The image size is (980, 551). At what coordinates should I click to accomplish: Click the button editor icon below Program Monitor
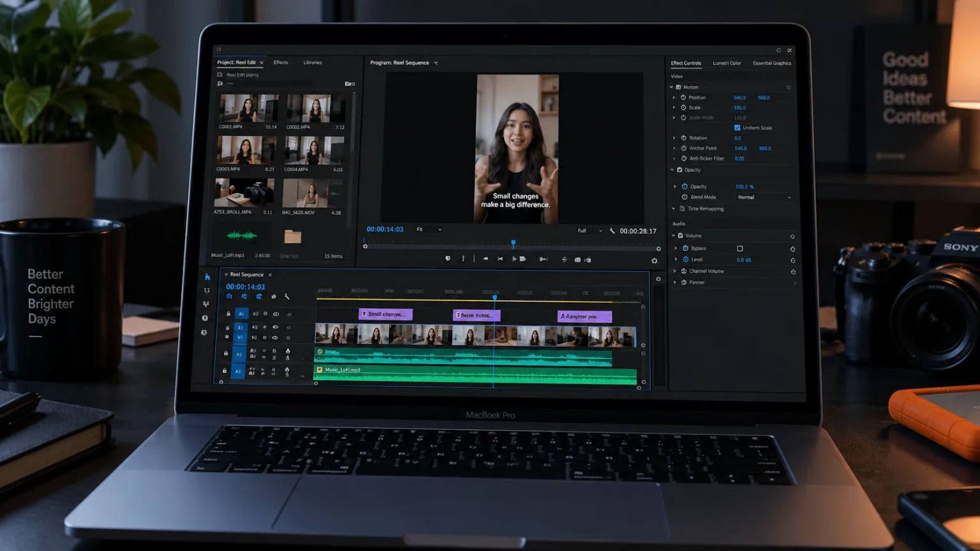point(654,260)
